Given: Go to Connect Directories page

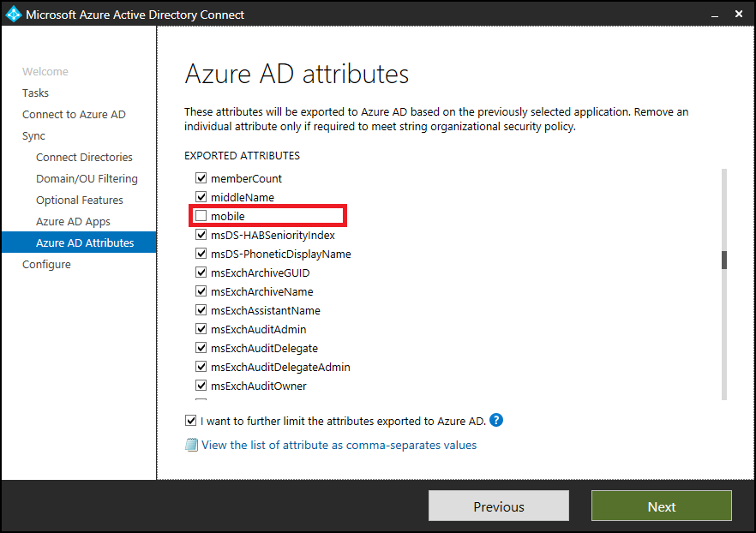Looking at the screenshot, I should coord(84,157).
